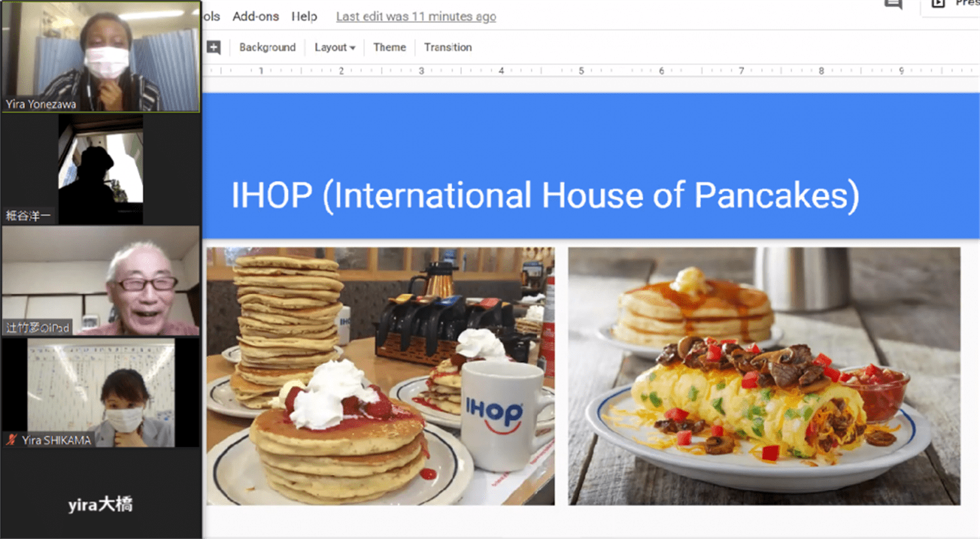Screen dimensions: 980x539
Task: Select Yira Yonezawa's video tile
Action: 101,57
